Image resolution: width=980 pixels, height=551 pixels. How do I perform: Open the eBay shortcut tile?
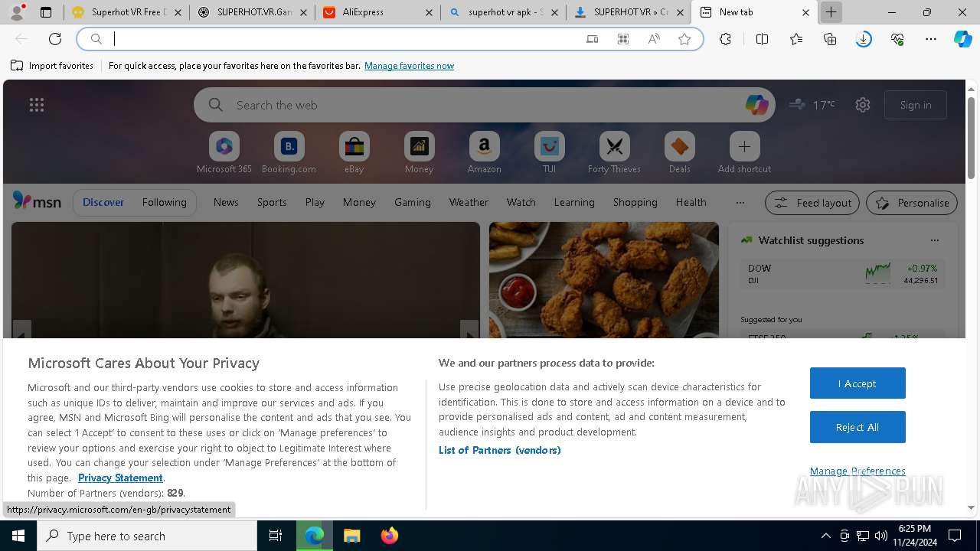354,153
